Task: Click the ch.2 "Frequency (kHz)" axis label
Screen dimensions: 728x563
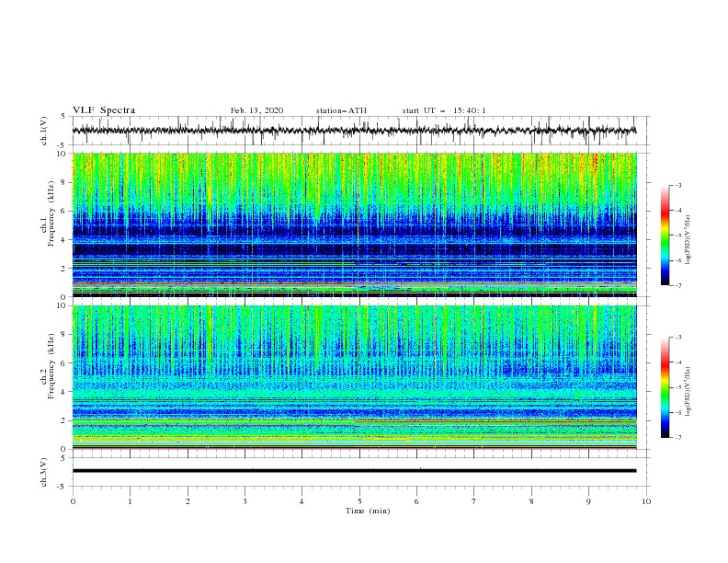Action: coord(51,365)
